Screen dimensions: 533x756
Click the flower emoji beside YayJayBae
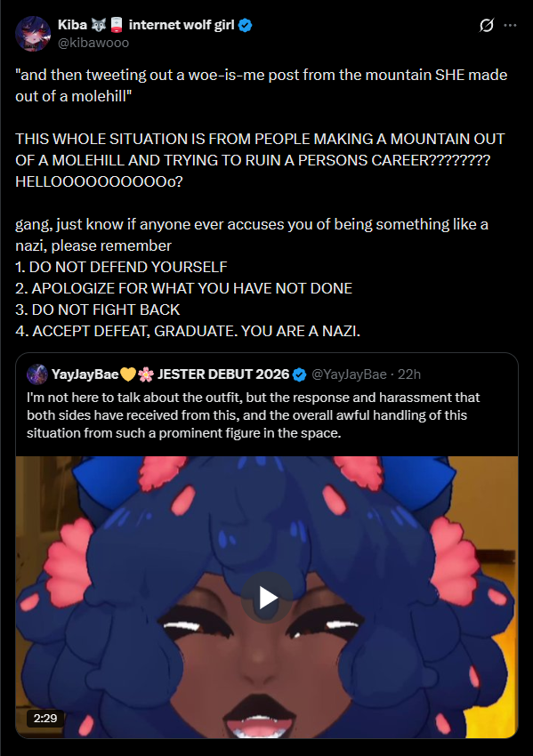click(146, 374)
